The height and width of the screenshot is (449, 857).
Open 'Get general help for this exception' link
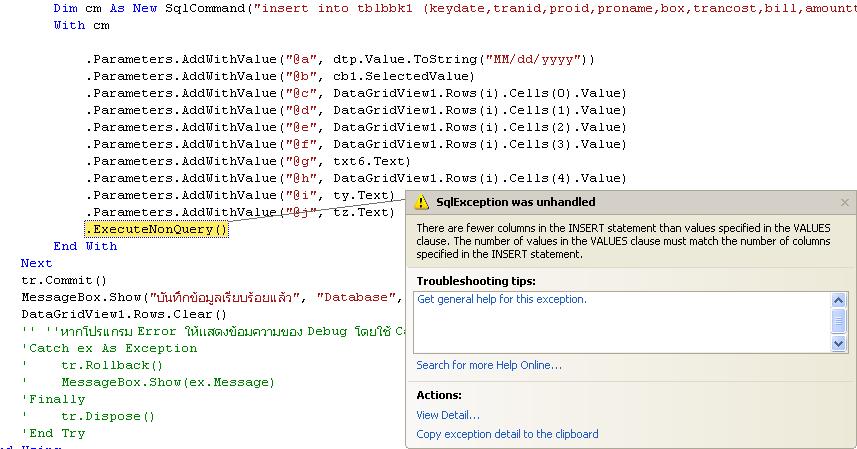501,299
